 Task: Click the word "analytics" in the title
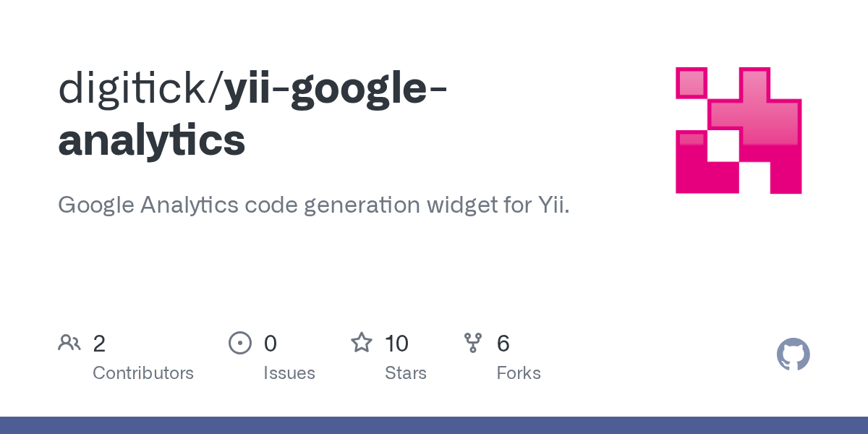[152, 140]
